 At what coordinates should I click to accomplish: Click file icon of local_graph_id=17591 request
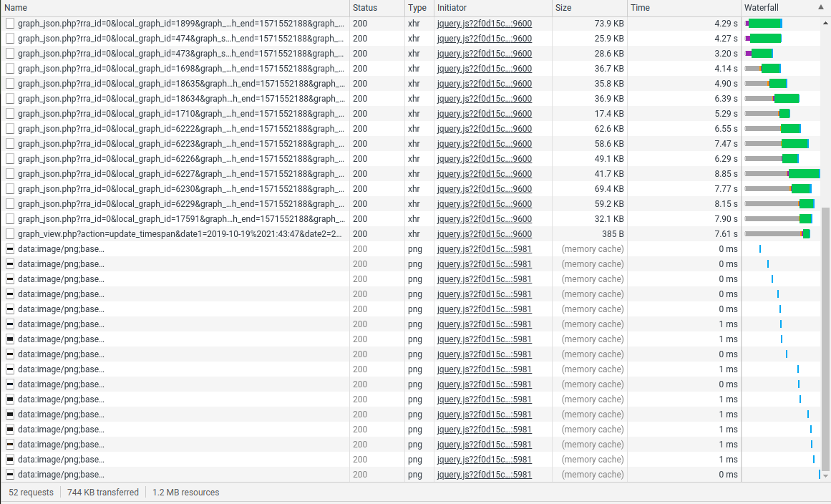coord(9,218)
